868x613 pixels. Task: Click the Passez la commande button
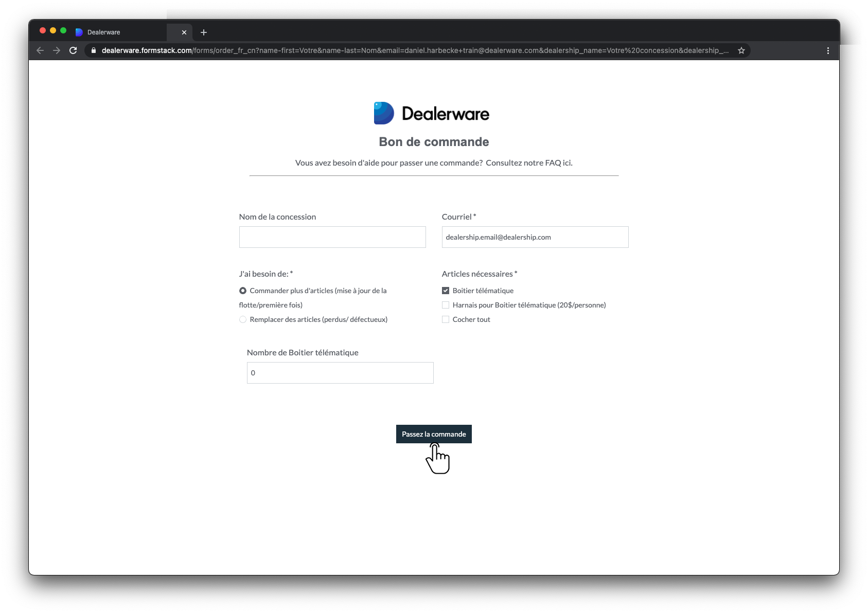(434, 434)
